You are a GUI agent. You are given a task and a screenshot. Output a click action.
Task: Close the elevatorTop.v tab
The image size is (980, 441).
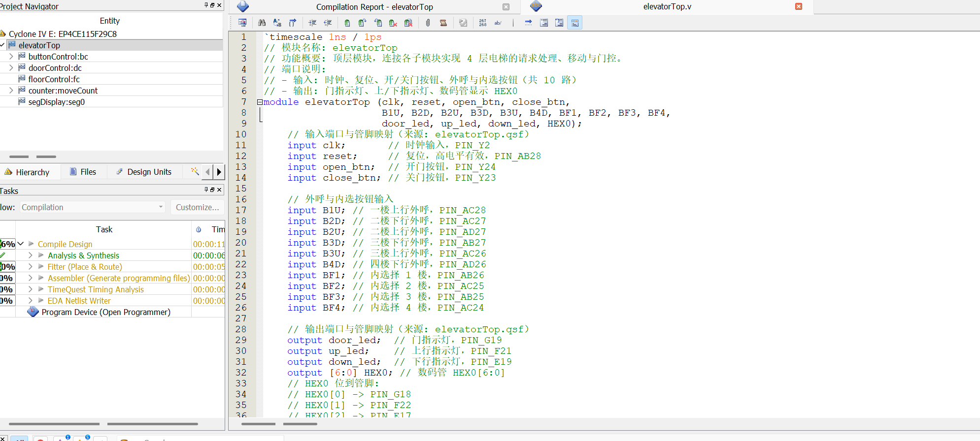799,6
